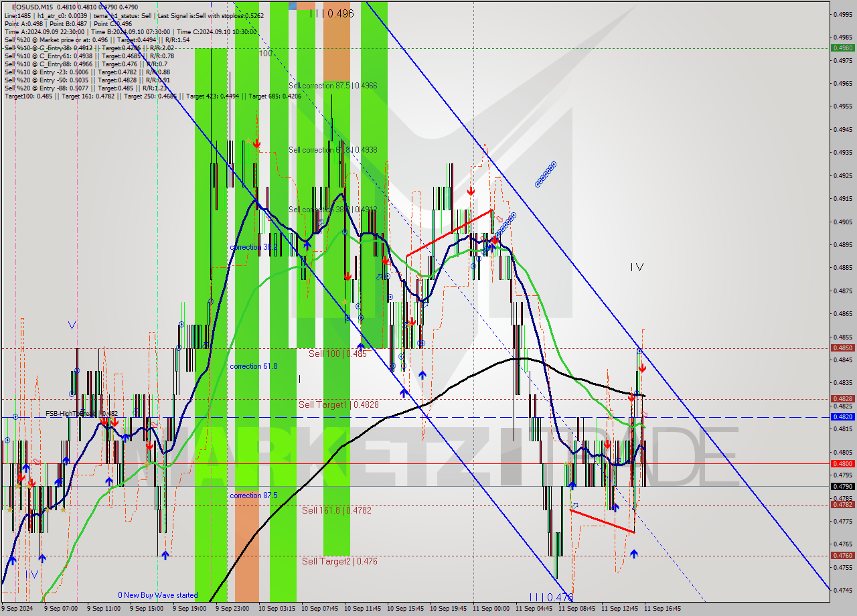Click the green 0.4980 price tag
This screenshot has width=857, height=616.
click(x=842, y=48)
